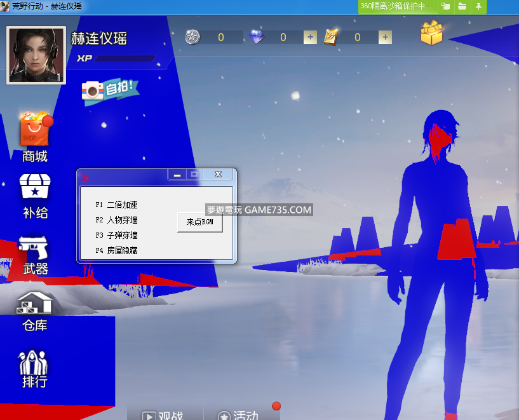Add gold tickets with the plus button
Screen dimensions: 519x420
coord(385,37)
